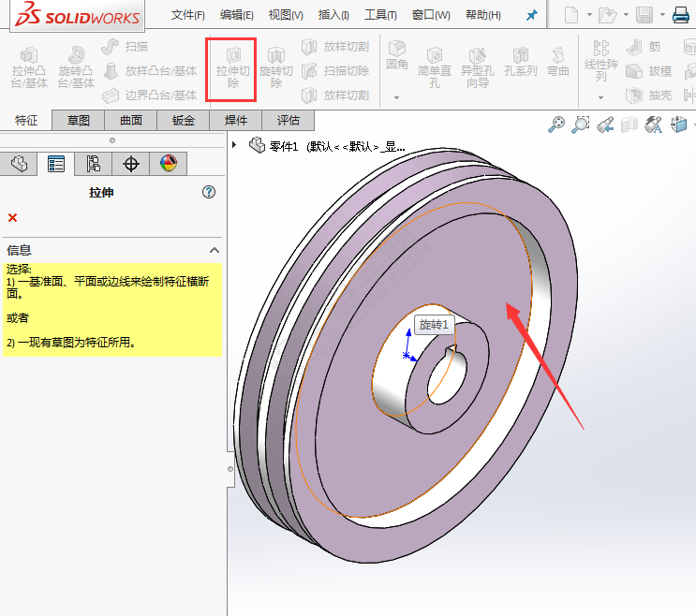
Task: Click the Zoom to Area icon
Action: [x=580, y=125]
